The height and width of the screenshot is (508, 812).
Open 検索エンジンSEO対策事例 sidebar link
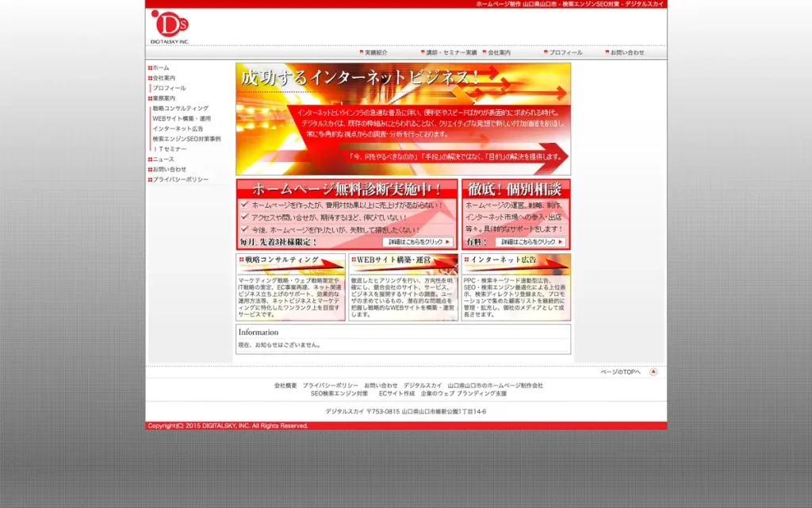tap(186, 139)
